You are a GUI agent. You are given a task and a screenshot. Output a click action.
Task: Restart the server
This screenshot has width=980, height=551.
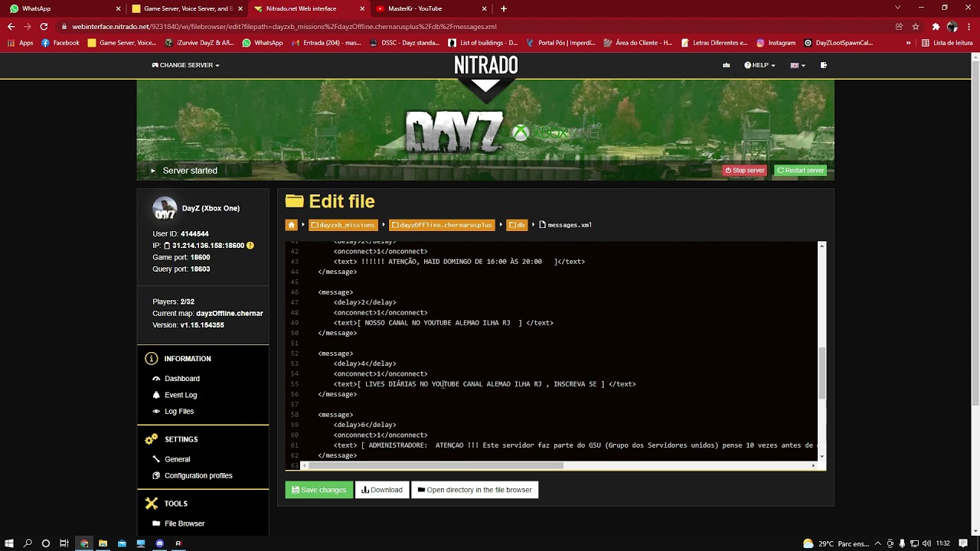[x=800, y=171]
